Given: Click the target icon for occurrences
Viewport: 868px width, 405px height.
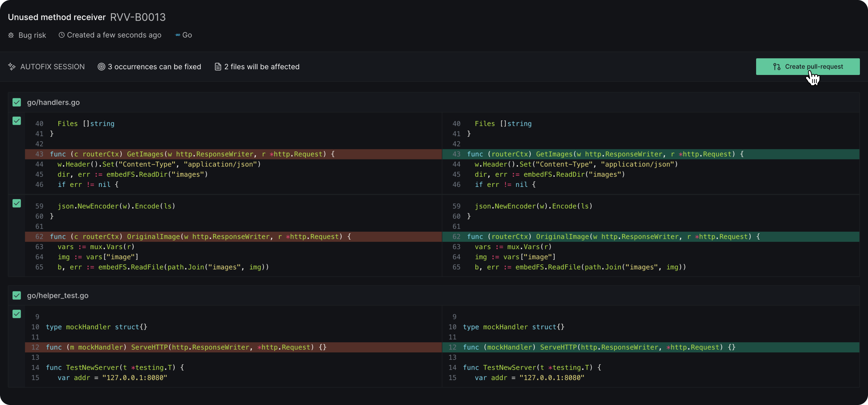Looking at the screenshot, I should (x=101, y=67).
